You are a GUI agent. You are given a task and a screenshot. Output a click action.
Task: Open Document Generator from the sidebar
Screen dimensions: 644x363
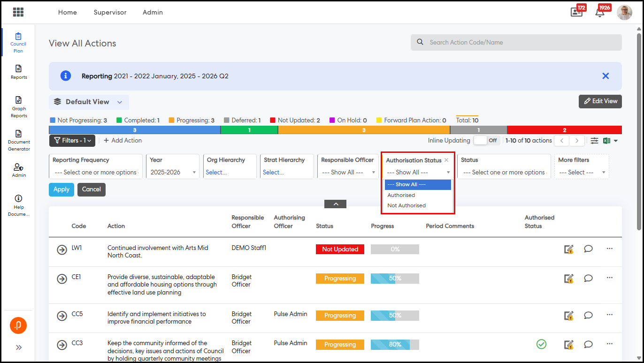pos(19,140)
